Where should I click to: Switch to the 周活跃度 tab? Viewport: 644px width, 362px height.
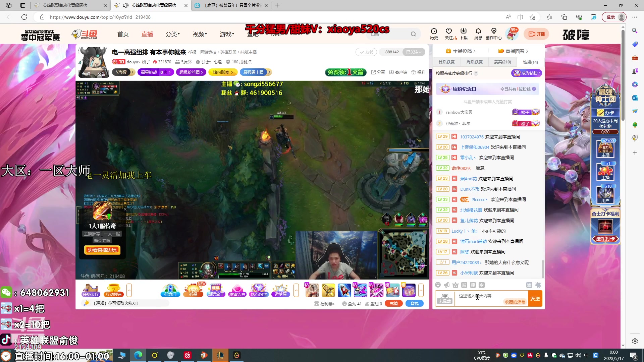click(x=474, y=62)
